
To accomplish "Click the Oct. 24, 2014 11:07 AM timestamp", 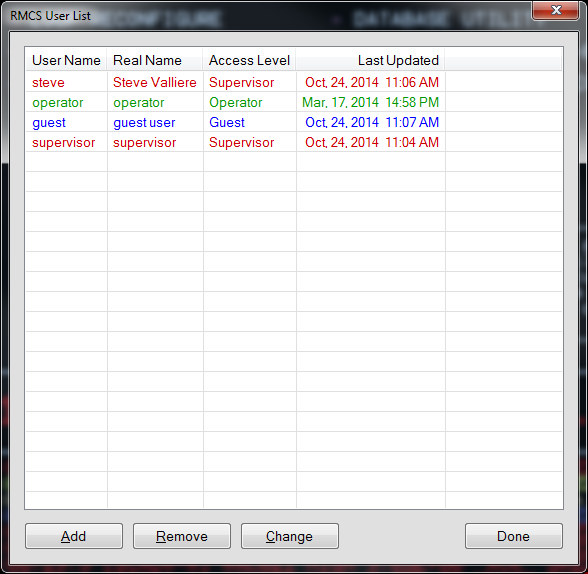I will [x=372, y=122].
